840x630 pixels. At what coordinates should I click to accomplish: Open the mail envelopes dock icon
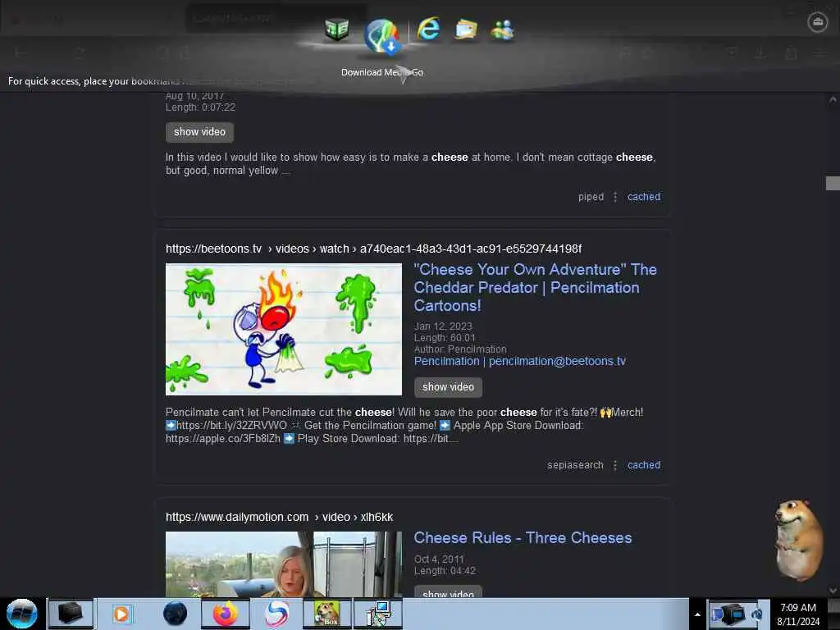click(x=466, y=30)
